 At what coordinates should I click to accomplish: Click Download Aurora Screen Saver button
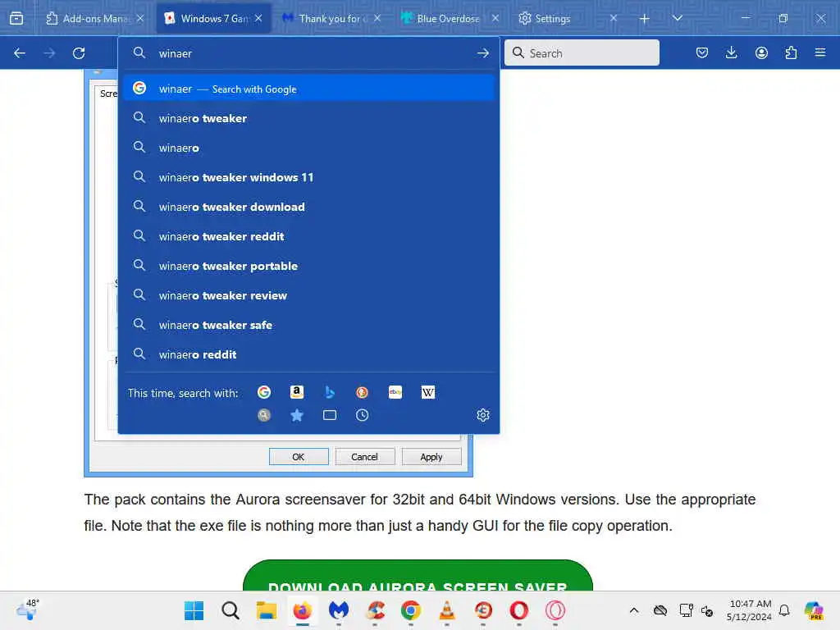418,577
